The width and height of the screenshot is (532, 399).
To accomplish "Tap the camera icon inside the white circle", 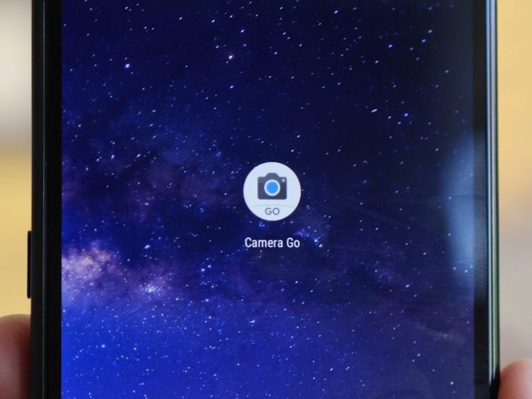I will coord(272,188).
